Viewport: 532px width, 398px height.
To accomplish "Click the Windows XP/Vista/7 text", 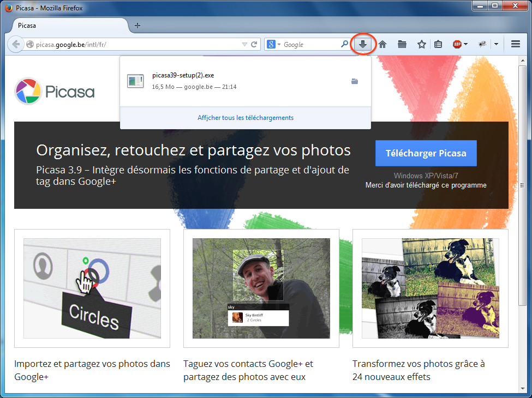I will [x=426, y=176].
